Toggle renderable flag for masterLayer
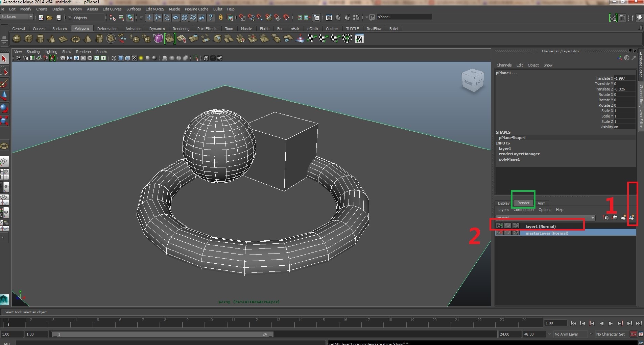Screen dimensions: 644x345 pos(500,233)
